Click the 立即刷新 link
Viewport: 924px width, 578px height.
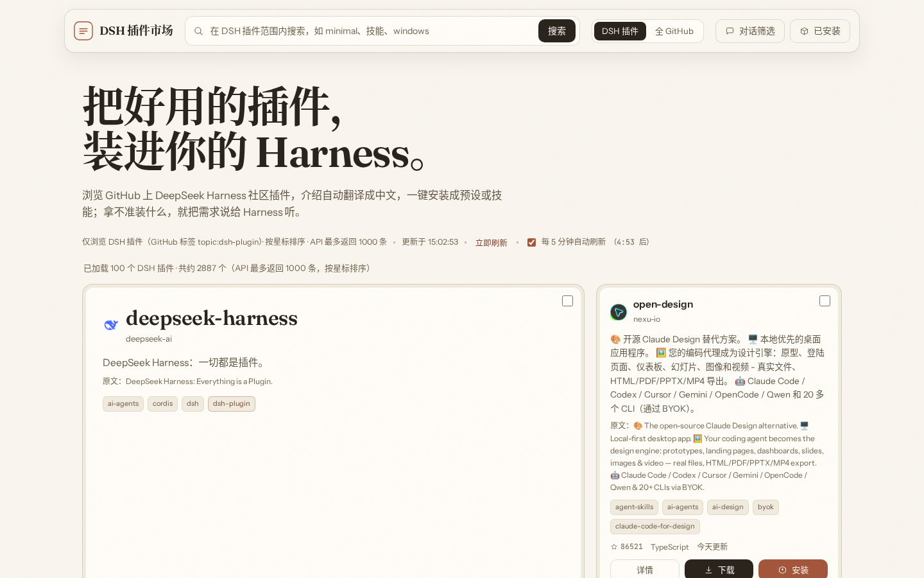click(491, 243)
